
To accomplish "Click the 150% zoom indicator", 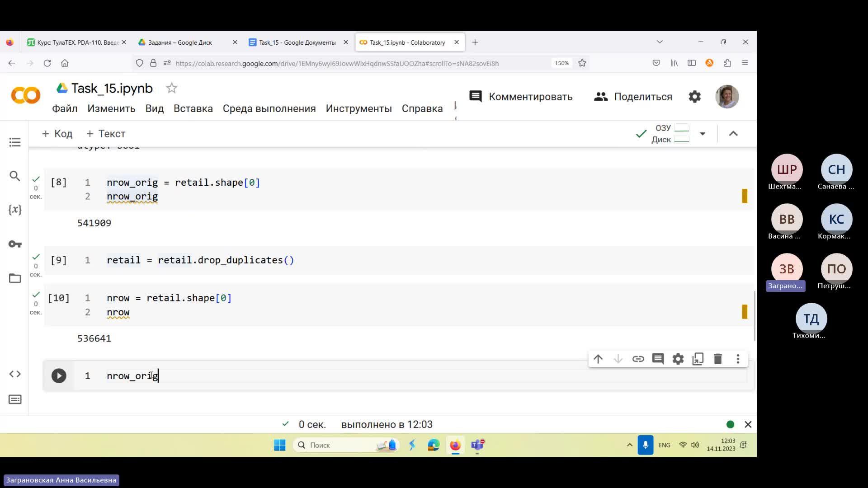I will (x=561, y=63).
